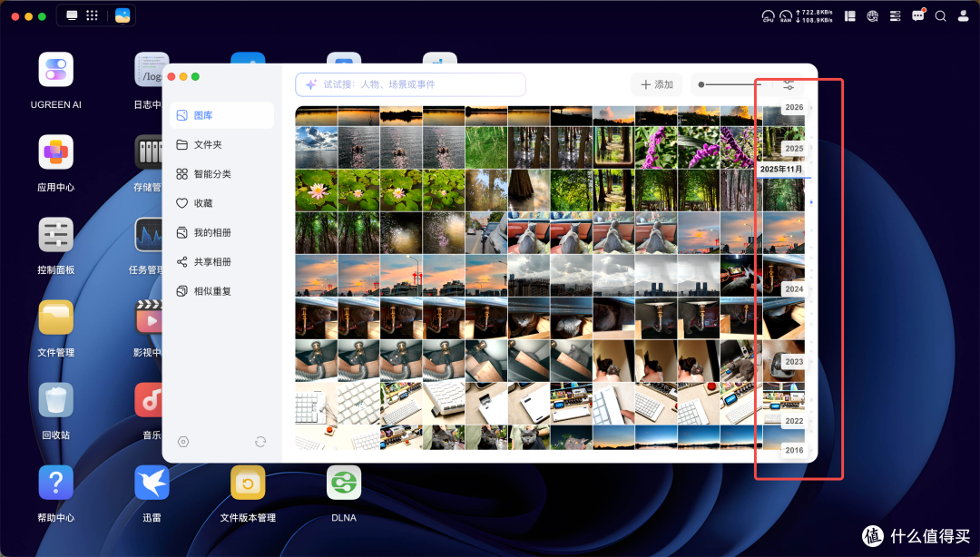The image size is (980, 557).
Task: Open 回收站 recycle bin icon
Action: pyautogui.click(x=55, y=399)
